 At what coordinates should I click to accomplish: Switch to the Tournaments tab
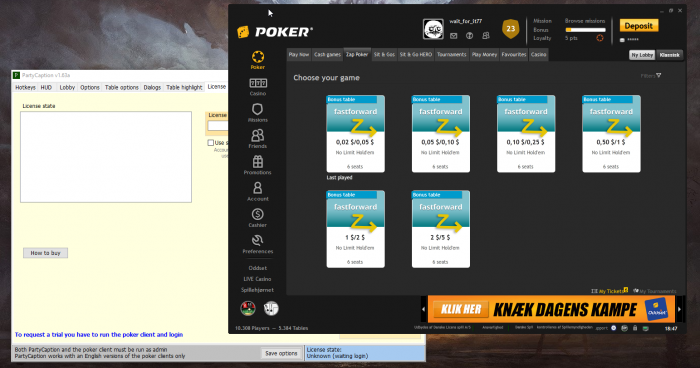[451, 54]
